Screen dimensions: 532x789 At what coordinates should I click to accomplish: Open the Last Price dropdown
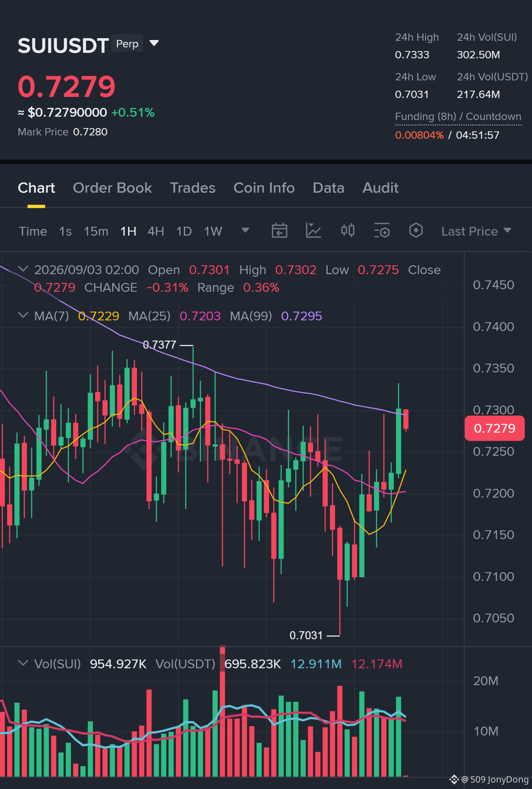tap(476, 231)
